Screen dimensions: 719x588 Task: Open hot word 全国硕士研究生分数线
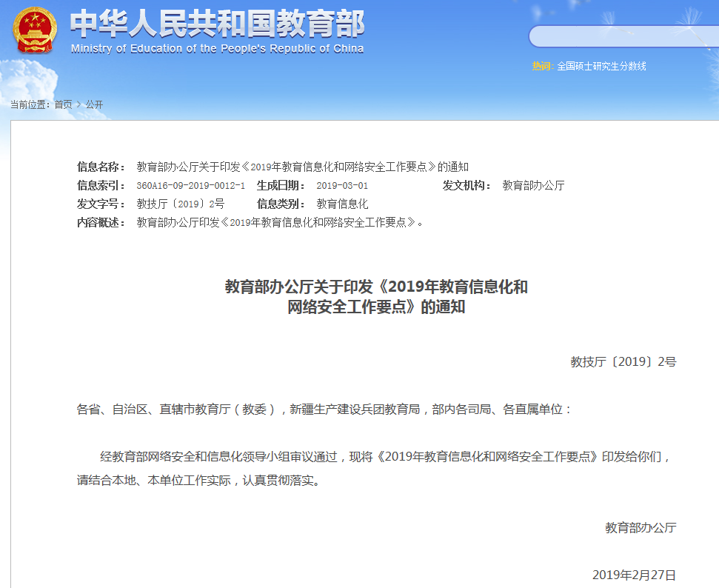pos(601,66)
